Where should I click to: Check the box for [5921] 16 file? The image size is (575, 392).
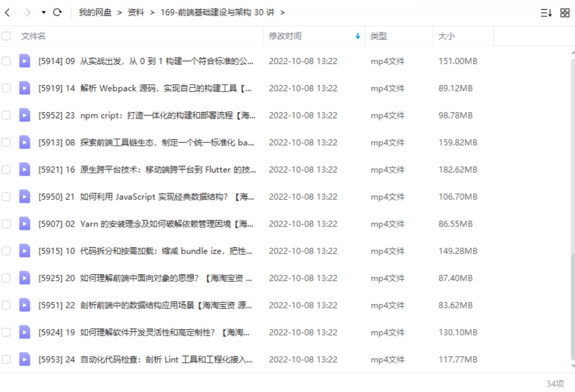6,169
